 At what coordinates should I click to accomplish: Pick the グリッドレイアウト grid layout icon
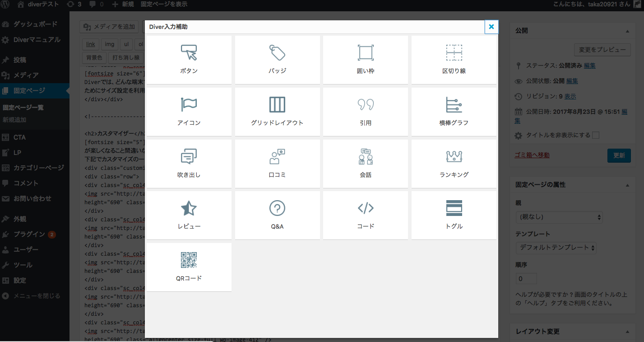pos(277,105)
